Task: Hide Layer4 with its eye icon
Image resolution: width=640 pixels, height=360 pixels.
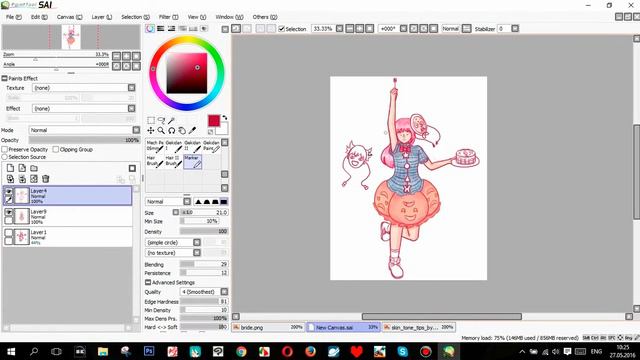Action: pyautogui.click(x=9, y=191)
